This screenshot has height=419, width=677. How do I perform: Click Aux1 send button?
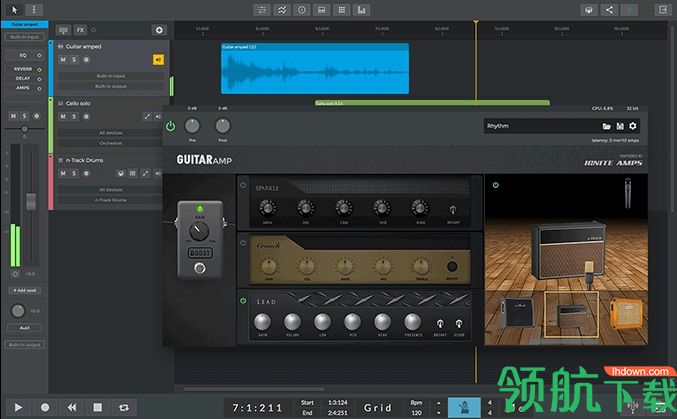(25, 328)
